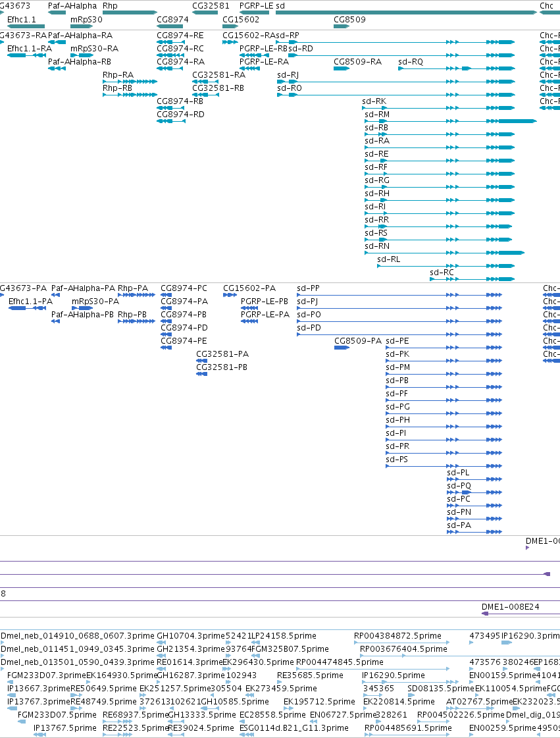Select EST label EK220814.5prime
The image size is (560, 738).
pos(399,702)
